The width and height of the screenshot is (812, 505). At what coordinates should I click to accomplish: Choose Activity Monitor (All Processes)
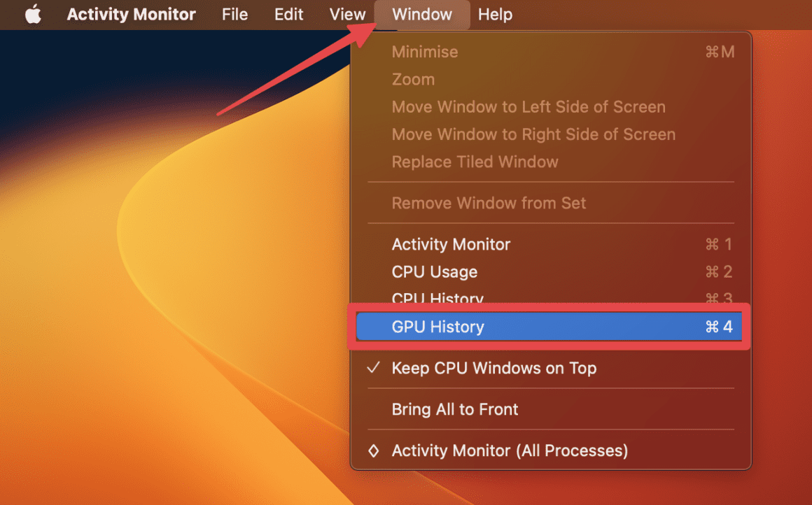[509, 450]
